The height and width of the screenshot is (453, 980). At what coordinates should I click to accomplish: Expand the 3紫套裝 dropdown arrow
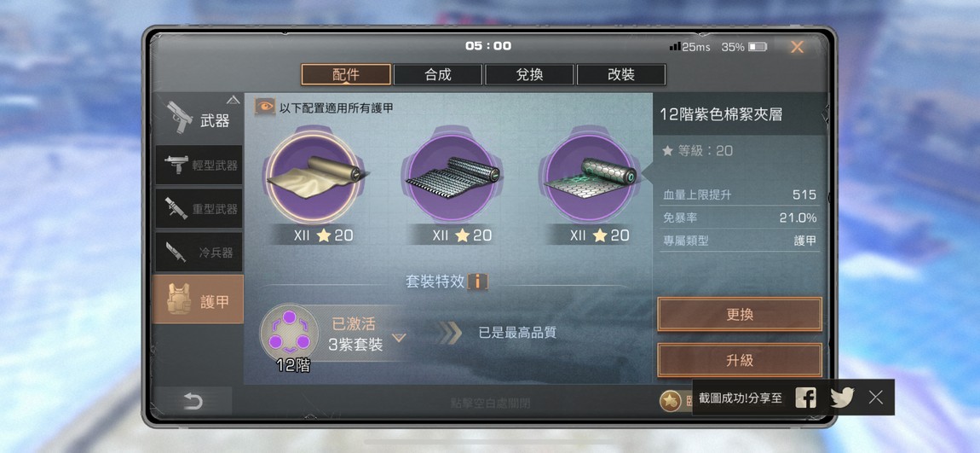[x=399, y=338]
